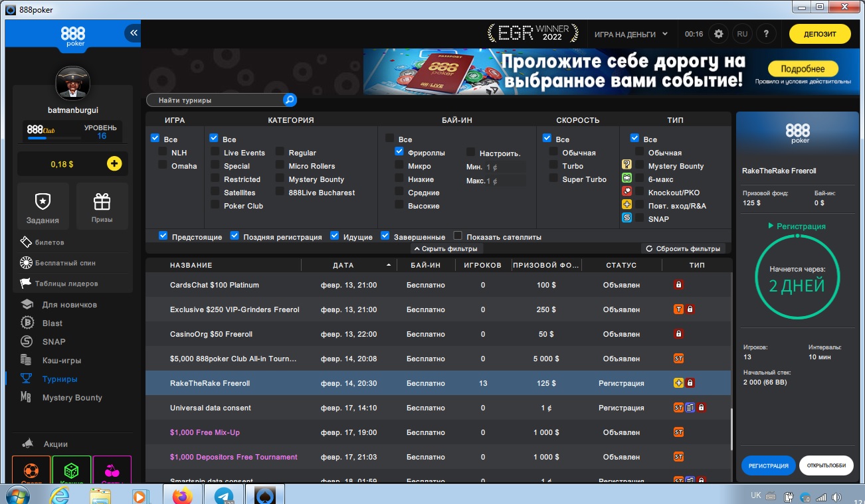Click ОТКРЫТЬЛОББИ button
Viewport: 865px width, 504px height.
pyautogui.click(x=826, y=465)
